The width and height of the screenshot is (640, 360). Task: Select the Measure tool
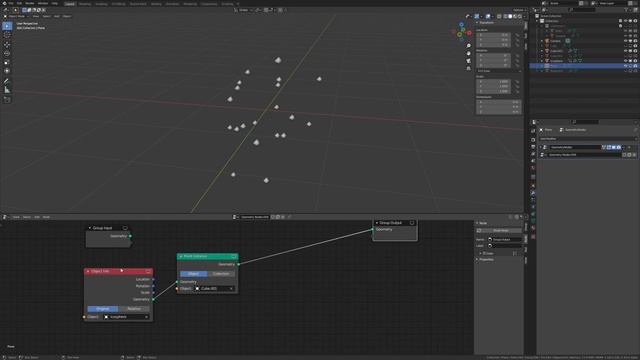(x=7, y=90)
